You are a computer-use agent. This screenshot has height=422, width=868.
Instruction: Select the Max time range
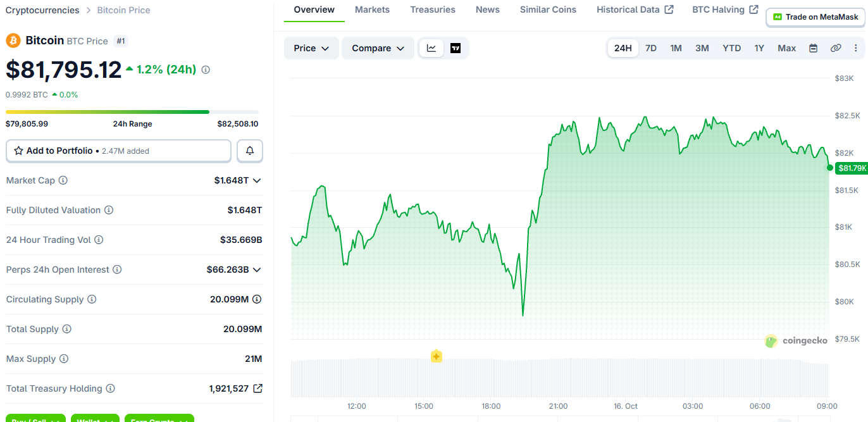click(x=787, y=48)
